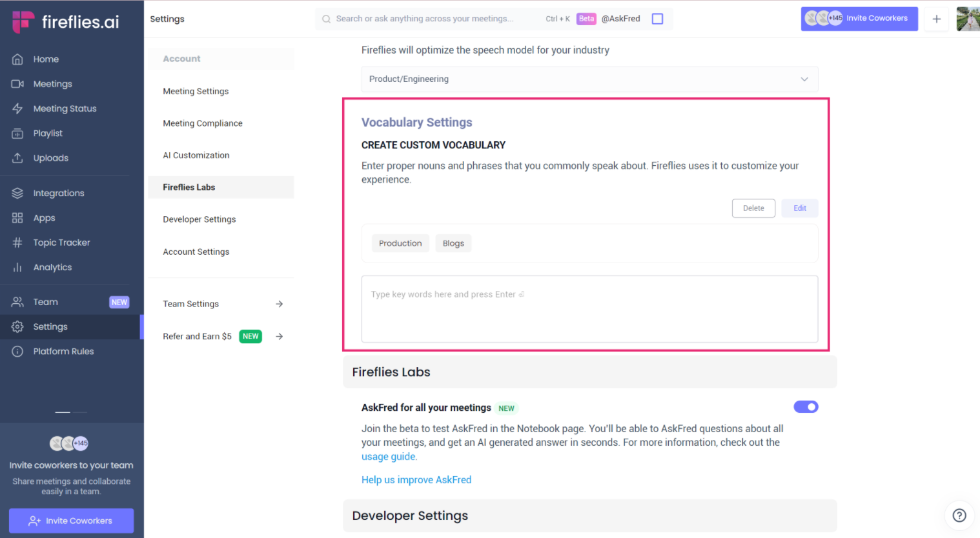Click the search magnifier icon

tap(327, 19)
